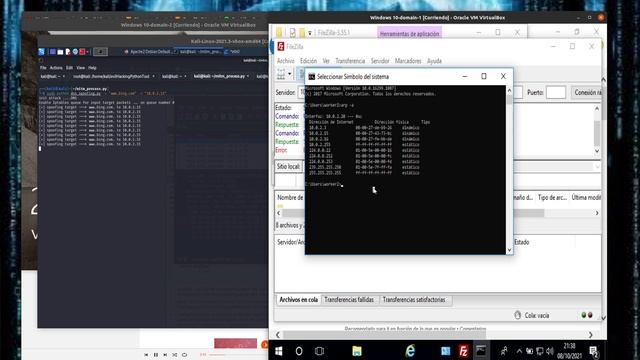Select the Archivos en cola tab
This screenshot has height=360, width=640.
pos(298,300)
